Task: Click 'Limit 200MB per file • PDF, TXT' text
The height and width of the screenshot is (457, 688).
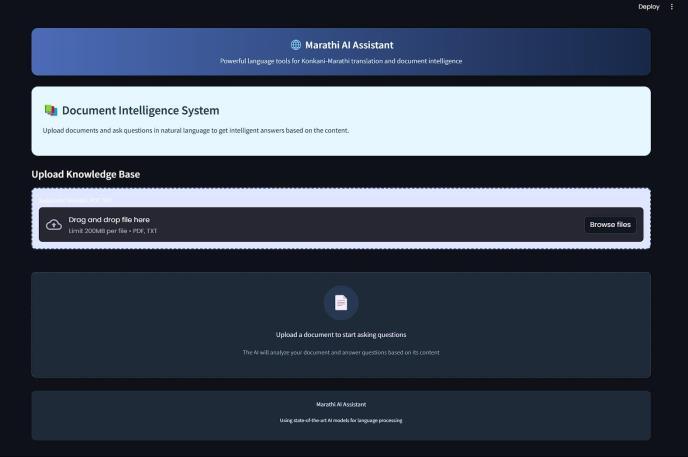Action: click(x=113, y=231)
